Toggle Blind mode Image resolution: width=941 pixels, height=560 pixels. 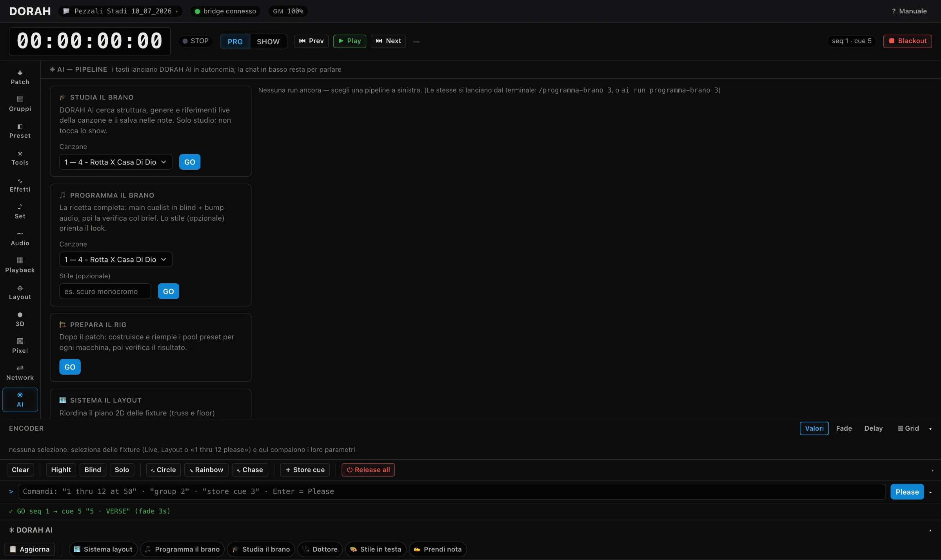click(x=93, y=470)
